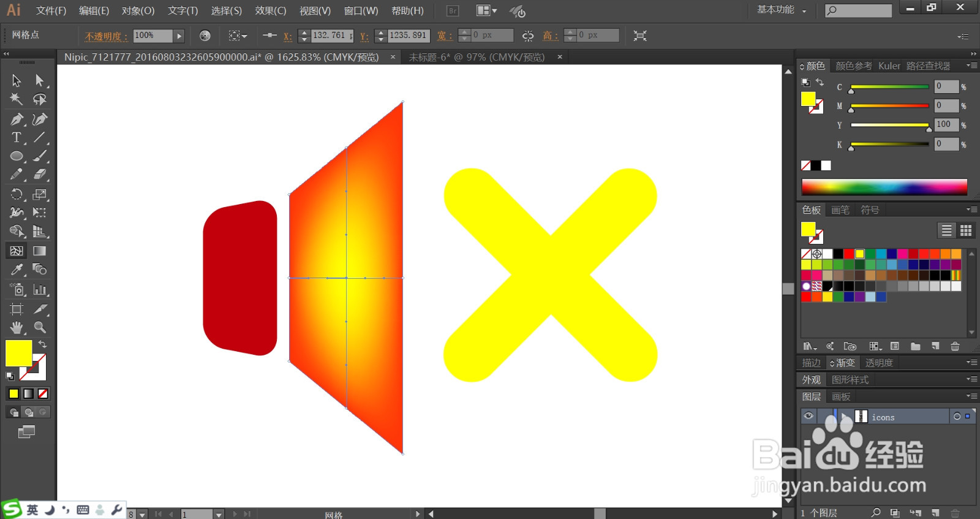This screenshot has height=519, width=980.
Task: Open the swatches panel flyout menu
Action: pos(971,210)
